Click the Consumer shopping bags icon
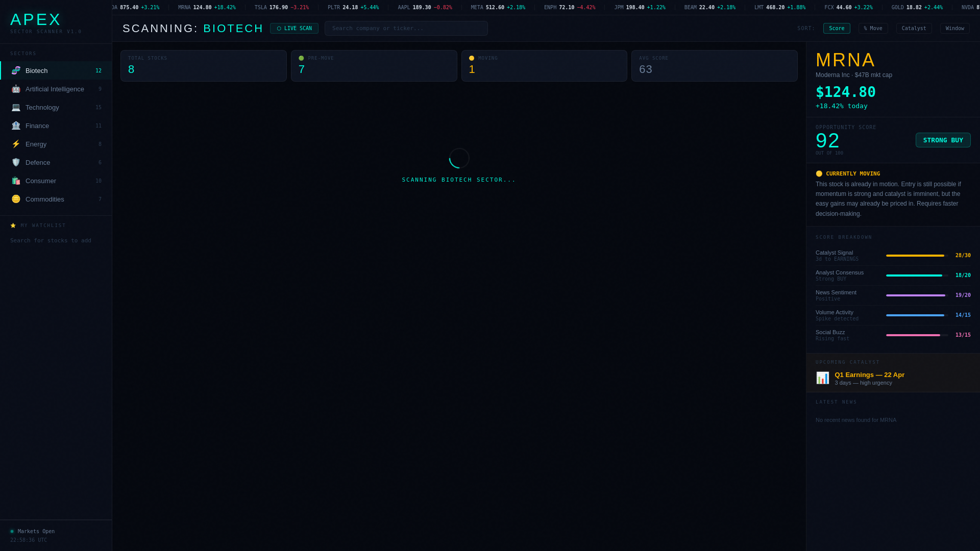This screenshot has width=980, height=551. click(x=16, y=181)
